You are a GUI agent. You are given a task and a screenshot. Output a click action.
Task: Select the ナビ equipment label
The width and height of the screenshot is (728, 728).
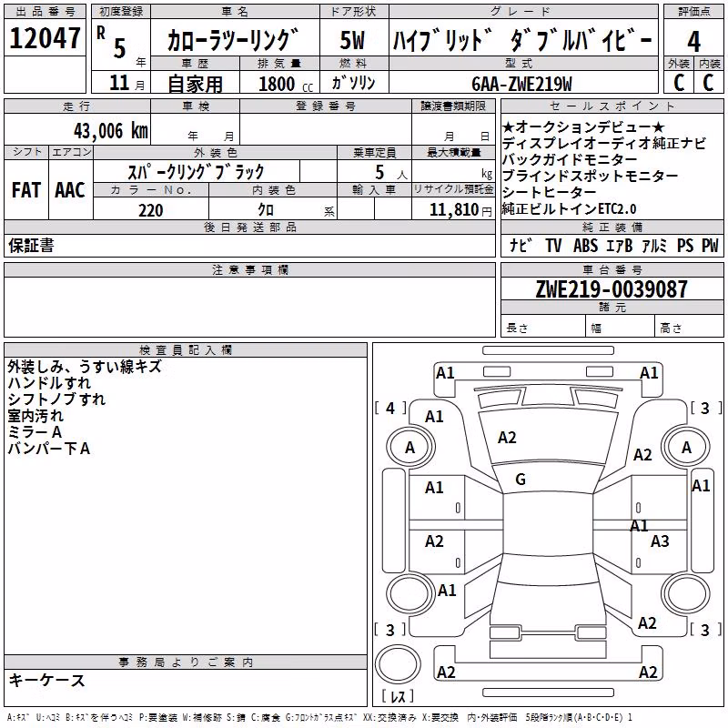click(x=521, y=245)
